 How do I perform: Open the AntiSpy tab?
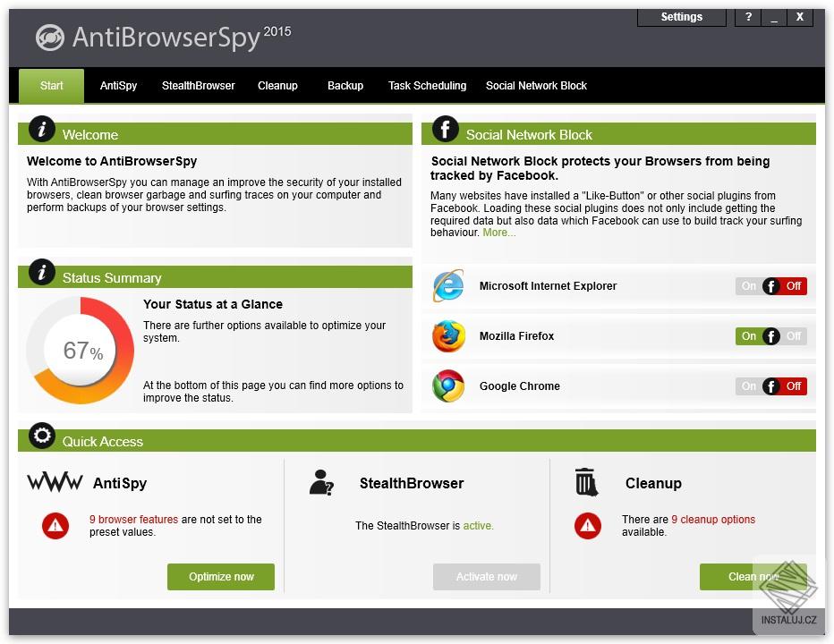[119, 86]
